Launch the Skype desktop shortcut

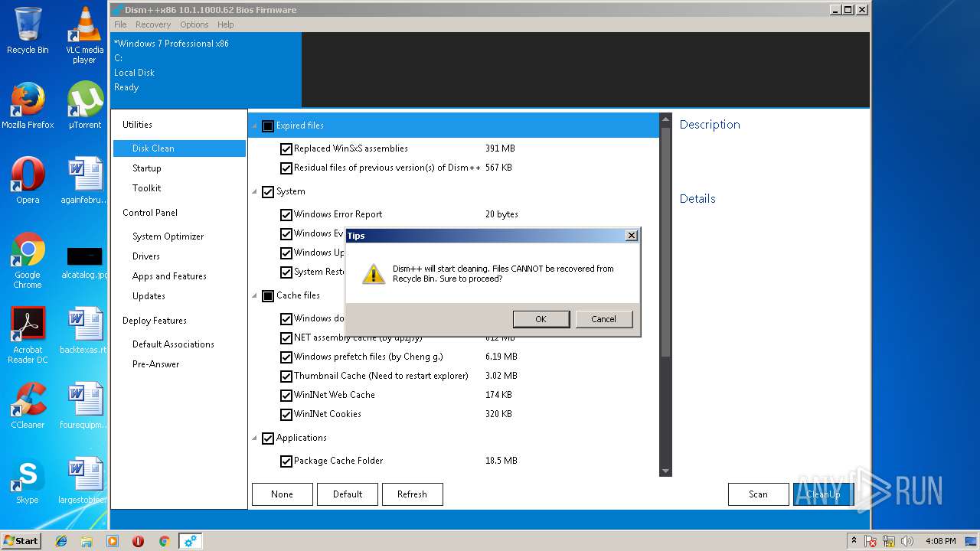coord(28,481)
